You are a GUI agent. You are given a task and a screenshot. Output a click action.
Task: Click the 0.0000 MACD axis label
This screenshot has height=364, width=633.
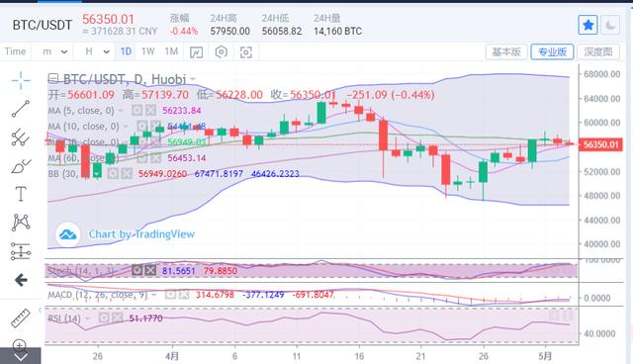(x=597, y=298)
